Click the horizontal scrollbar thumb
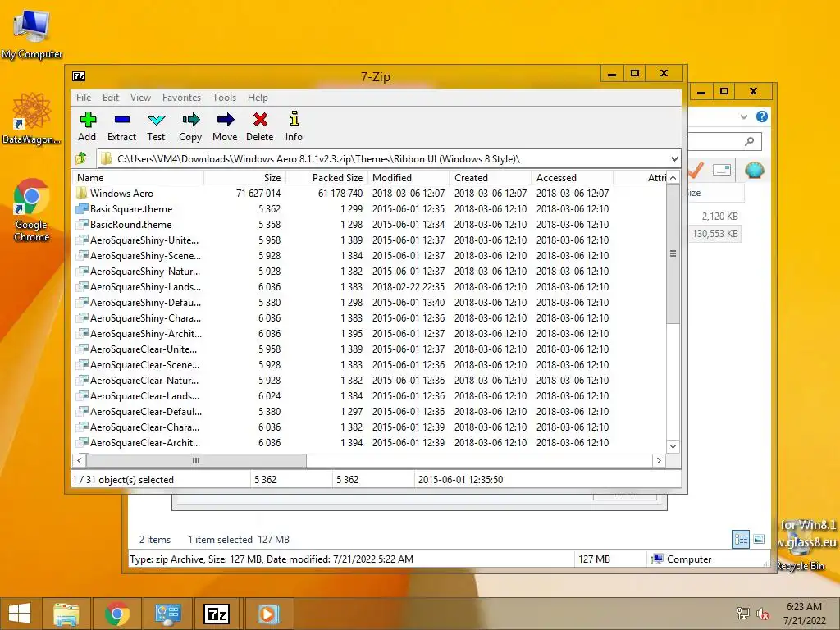840x630 pixels. coord(196,460)
